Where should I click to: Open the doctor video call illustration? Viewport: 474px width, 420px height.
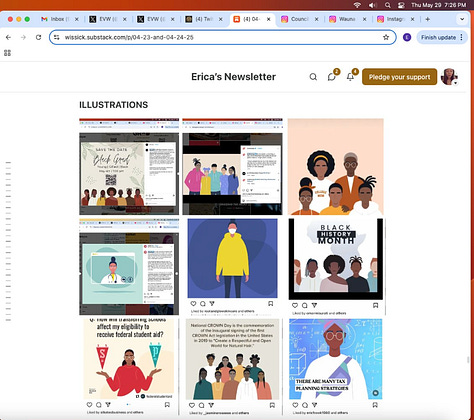coord(129,267)
